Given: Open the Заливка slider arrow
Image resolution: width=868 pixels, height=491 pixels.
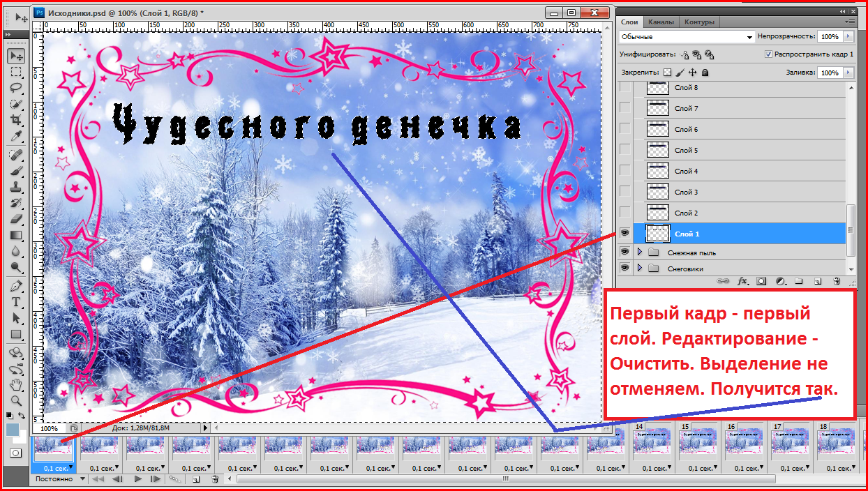Looking at the screenshot, I should (848, 73).
